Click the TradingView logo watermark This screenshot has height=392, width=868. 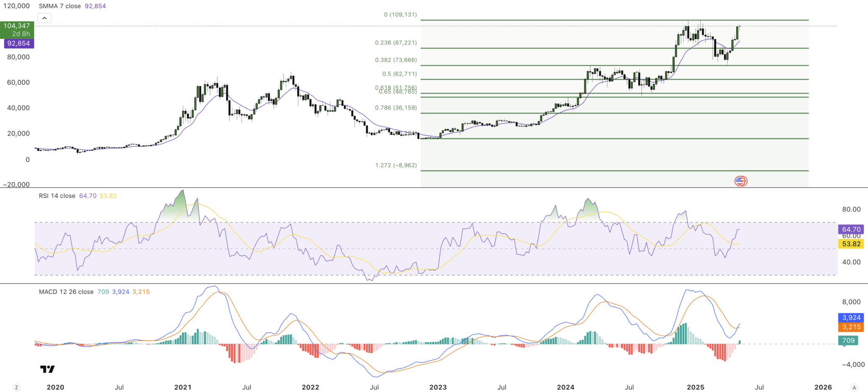(48, 369)
